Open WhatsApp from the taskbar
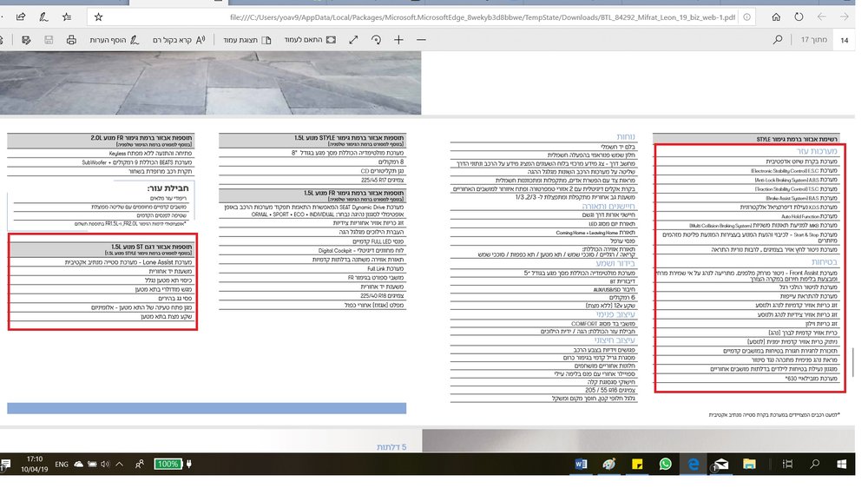 (x=666, y=465)
